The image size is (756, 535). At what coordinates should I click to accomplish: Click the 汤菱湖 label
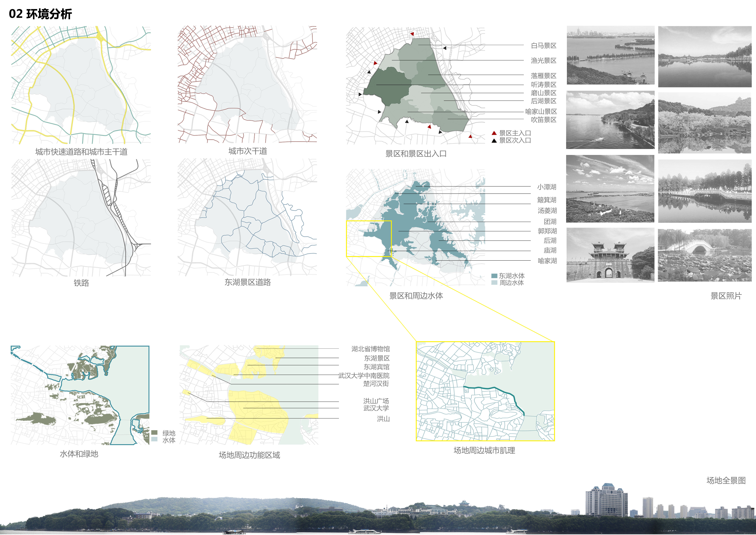[x=547, y=210]
